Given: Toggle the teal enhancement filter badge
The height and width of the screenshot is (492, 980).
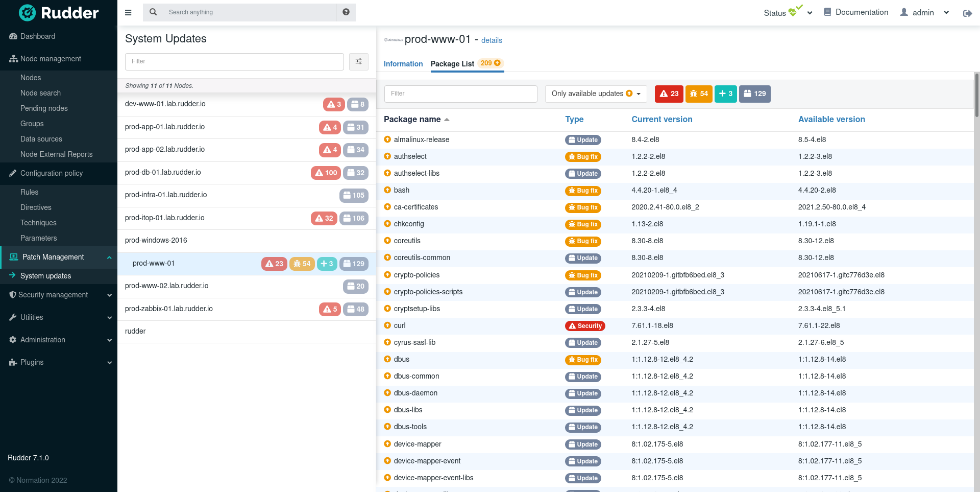Looking at the screenshot, I should pyautogui.click(x=725, y=94).
